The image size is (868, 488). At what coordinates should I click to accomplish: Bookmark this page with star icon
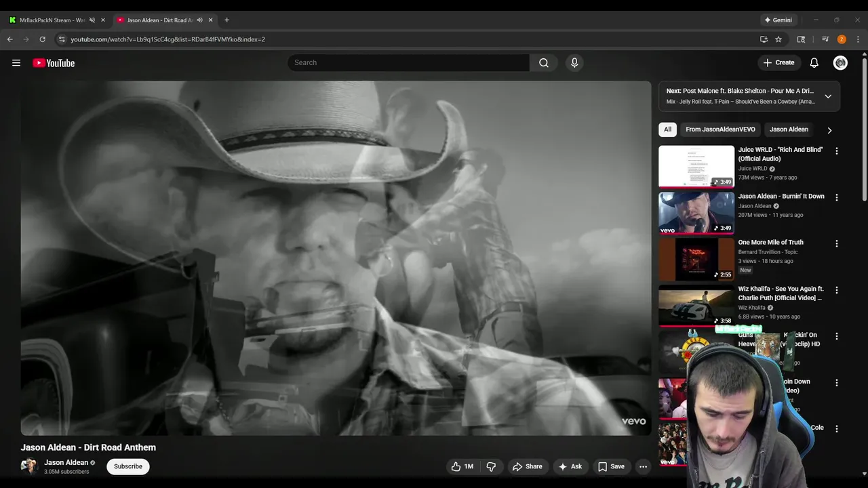[x=778, y=39]
